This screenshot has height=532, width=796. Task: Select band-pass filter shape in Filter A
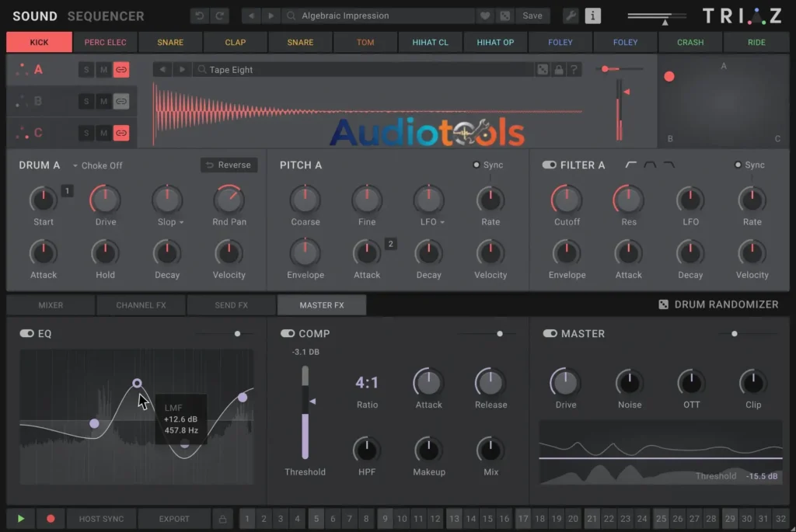coord(650,165)
